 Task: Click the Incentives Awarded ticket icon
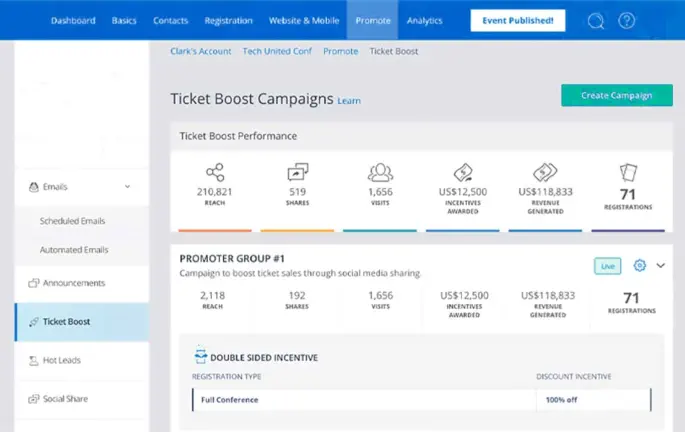coord(463,172)
